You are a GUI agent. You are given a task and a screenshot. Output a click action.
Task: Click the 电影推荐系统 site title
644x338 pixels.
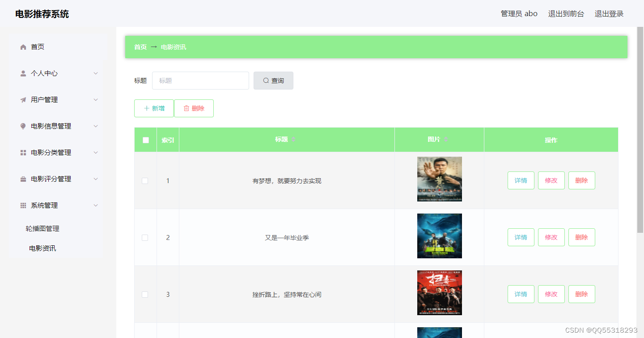pos(42,14)
